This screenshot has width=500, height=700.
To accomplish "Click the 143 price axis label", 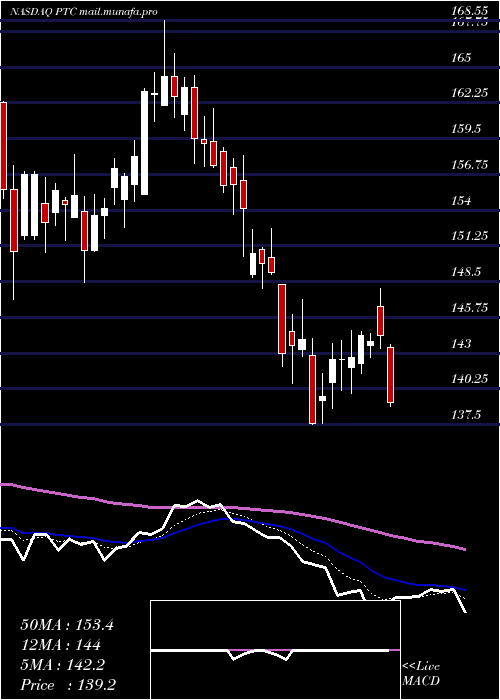I will (x=461, y=343).
